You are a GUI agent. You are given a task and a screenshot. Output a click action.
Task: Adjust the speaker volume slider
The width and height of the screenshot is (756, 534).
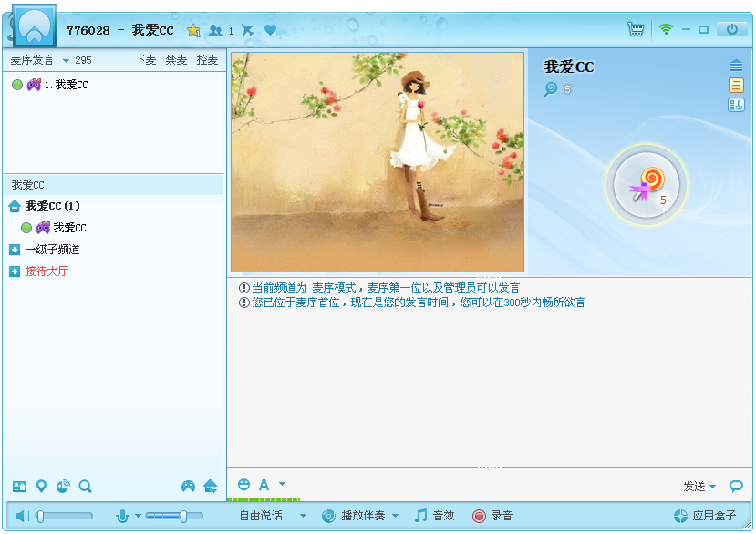(65, 516)
